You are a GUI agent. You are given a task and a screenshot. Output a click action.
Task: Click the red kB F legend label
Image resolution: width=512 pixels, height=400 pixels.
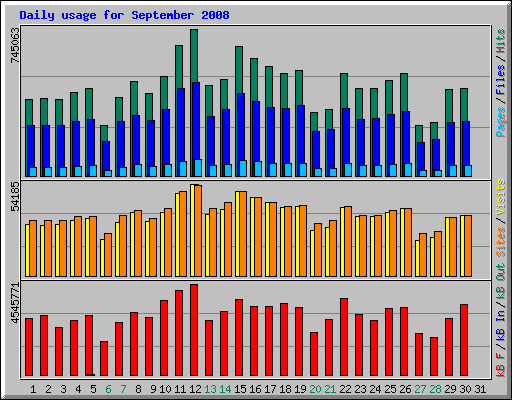pyautogui.click(x=501, y=364)
